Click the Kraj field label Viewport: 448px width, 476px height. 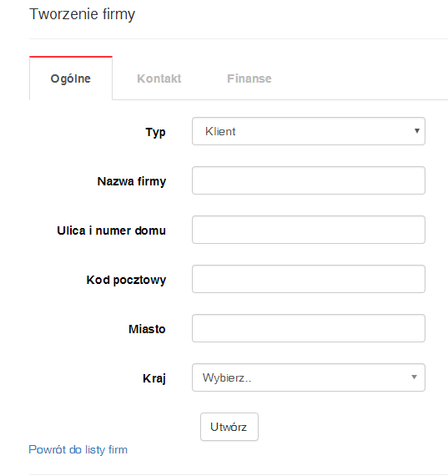[154, 378]
